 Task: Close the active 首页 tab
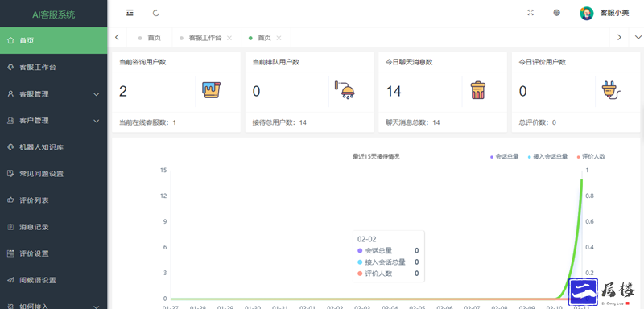[279, 38]
